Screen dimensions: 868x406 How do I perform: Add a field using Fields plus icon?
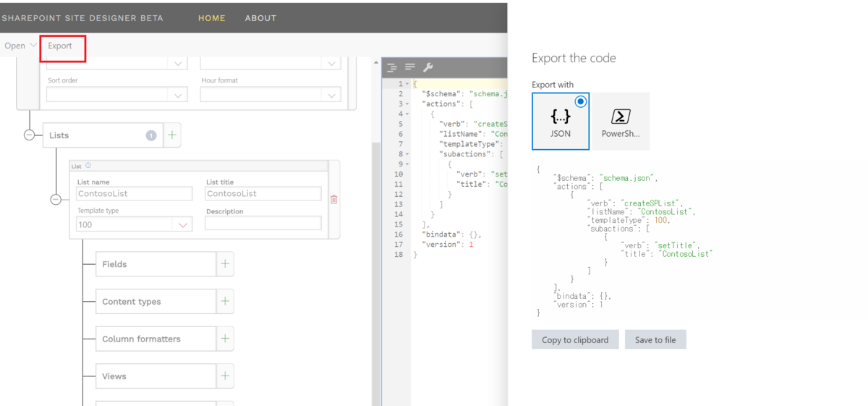click(225, 264)
